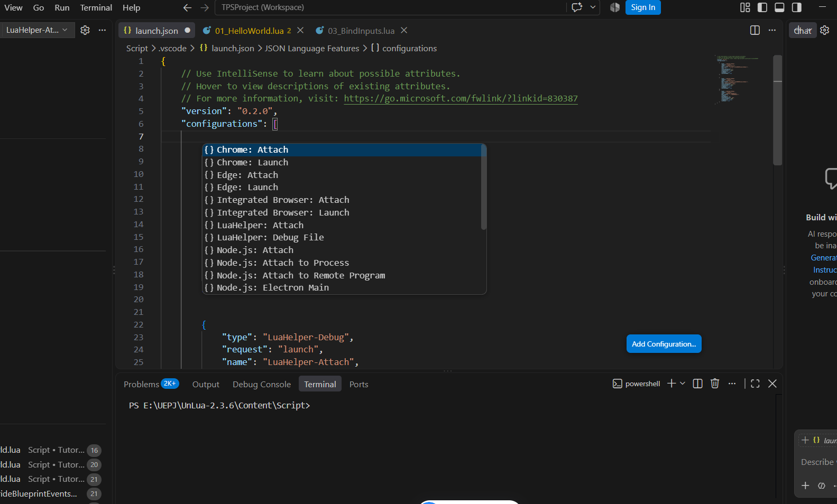Click the suggestion list scrollbar
837x504 pixels.
click(x=483, y=187)
